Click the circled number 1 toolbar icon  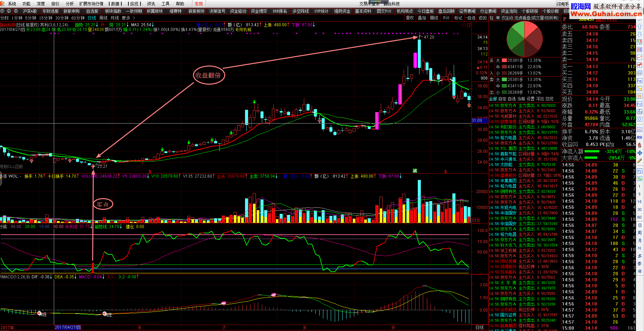(2, 11)
